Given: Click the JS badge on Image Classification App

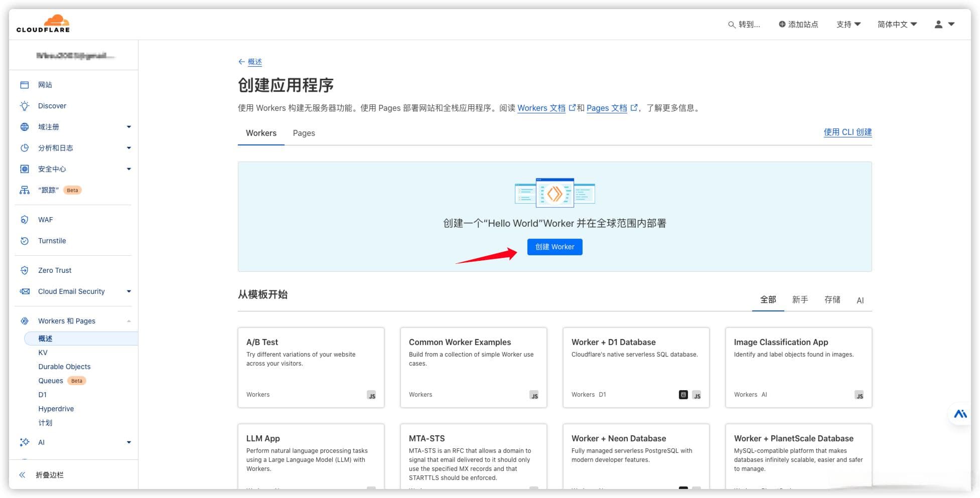Looking at the screenshot, I should click(859, 395).
